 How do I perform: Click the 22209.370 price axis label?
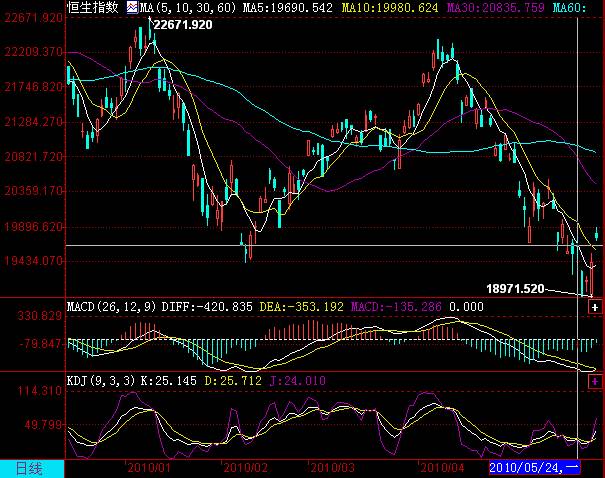click(33, 52)
